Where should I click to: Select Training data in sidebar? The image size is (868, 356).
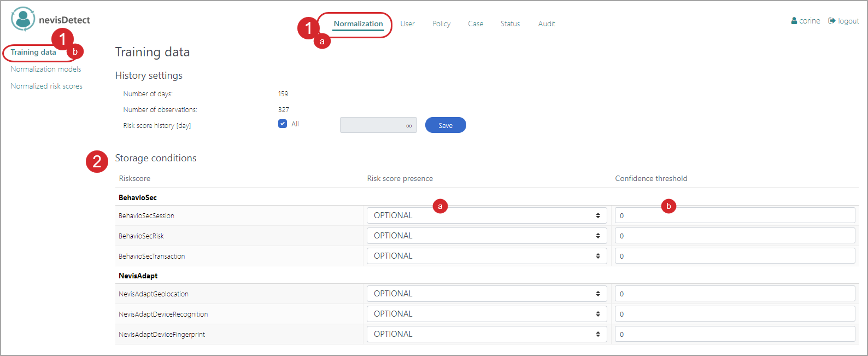pyautogui.click(x=33, y=52)
